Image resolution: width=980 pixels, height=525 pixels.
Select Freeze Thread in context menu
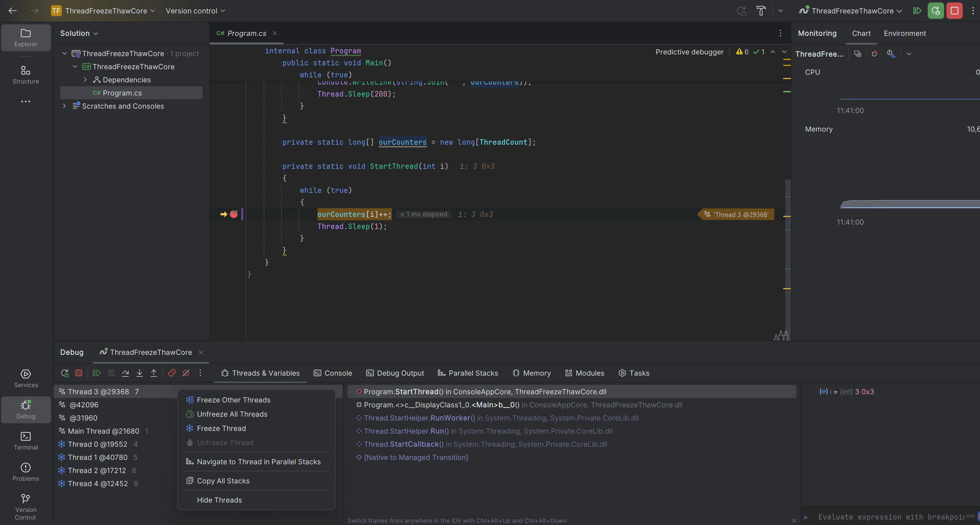tap(221, 428)
